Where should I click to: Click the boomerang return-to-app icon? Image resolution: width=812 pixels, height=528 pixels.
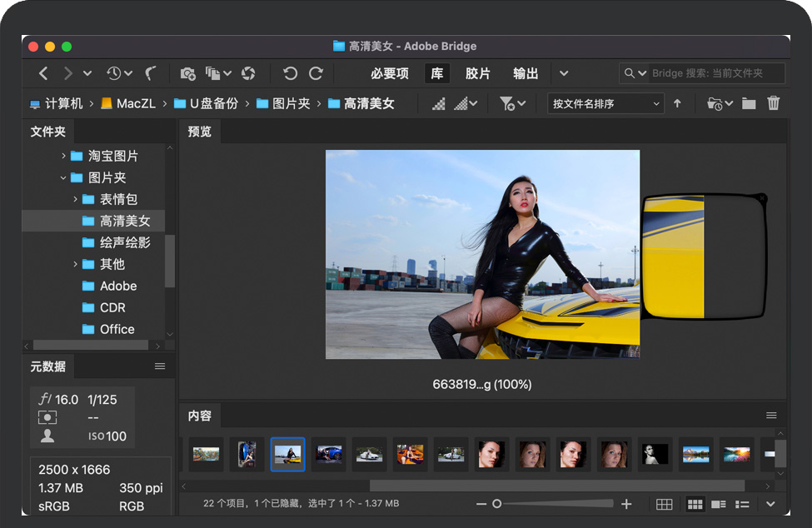151,74
